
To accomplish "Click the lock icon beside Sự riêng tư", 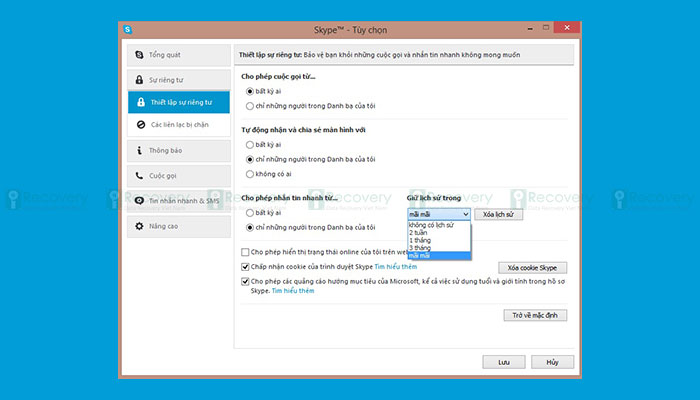I will [x=139, y=80].
